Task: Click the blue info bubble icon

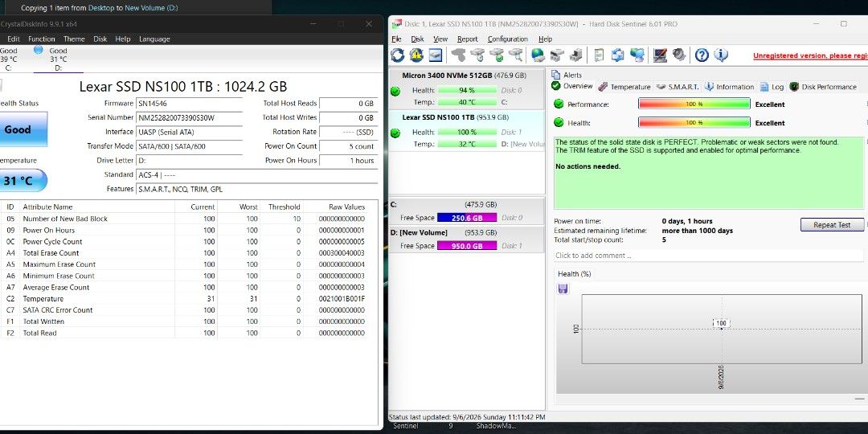Action: click(721, 55)
